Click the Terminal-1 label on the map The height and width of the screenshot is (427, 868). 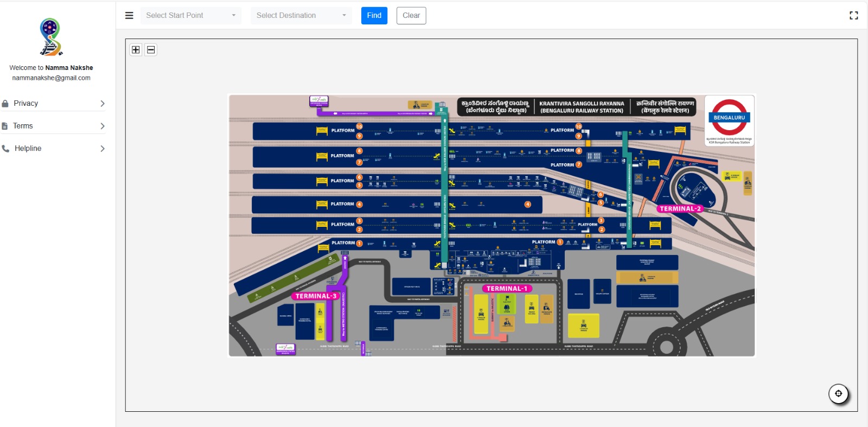pyautogui.click(x=506, y=289)
